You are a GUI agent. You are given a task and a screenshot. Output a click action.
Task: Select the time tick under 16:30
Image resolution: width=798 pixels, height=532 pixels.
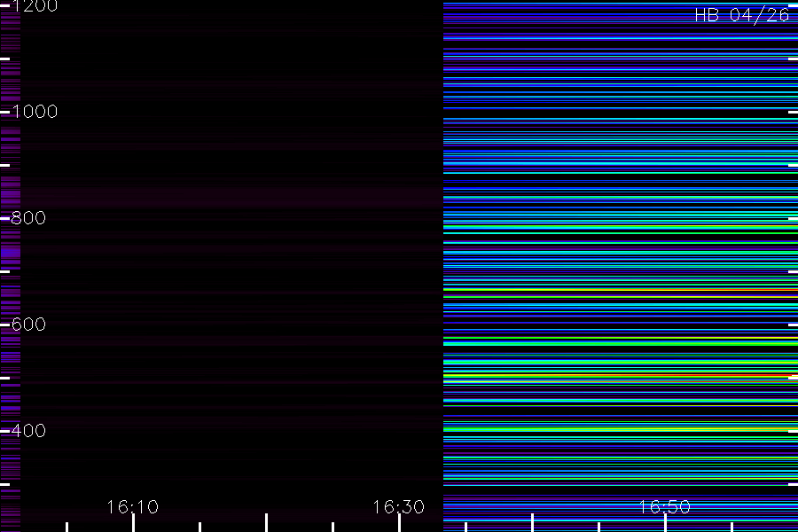click(x=399, y=523)
